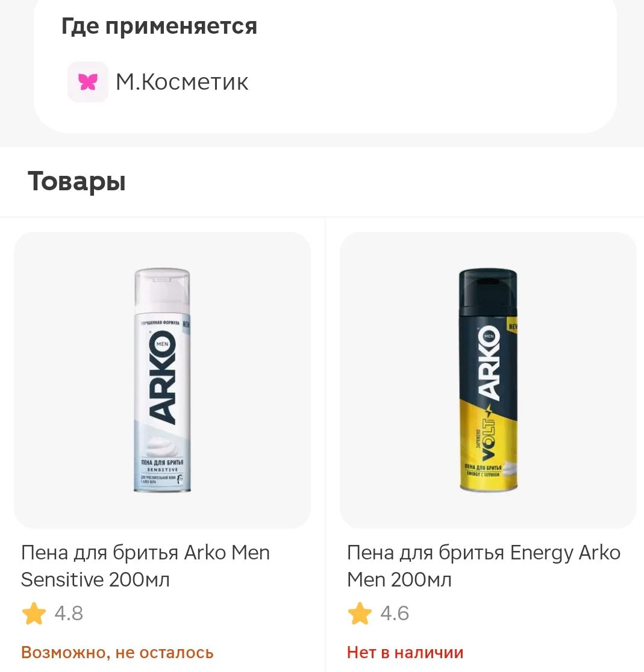This screenshot has height=672, width=644.
Task: Select the 4.8 rating value
Action: coord(69,613)
